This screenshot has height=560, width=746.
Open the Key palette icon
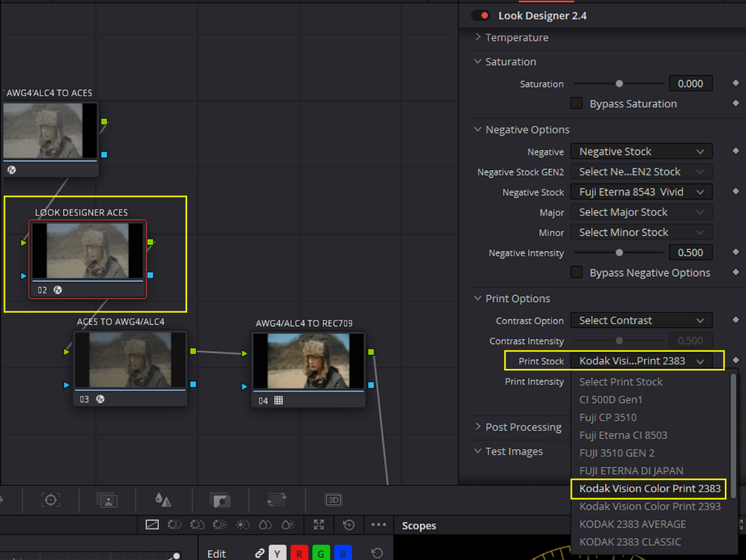220,500
